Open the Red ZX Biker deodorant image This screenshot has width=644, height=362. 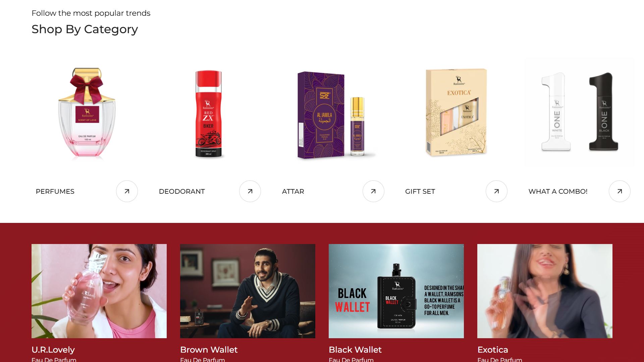click(208, 114)
